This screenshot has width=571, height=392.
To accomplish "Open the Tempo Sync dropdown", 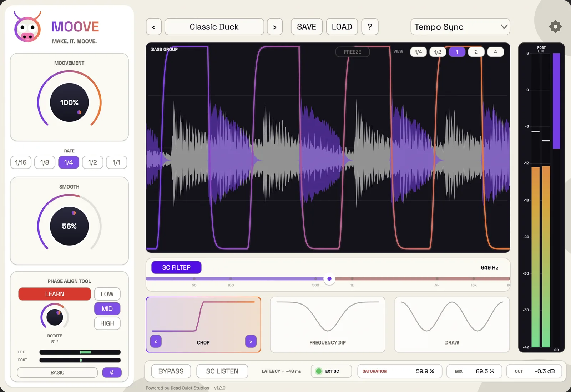I will [x=460, y=27].
